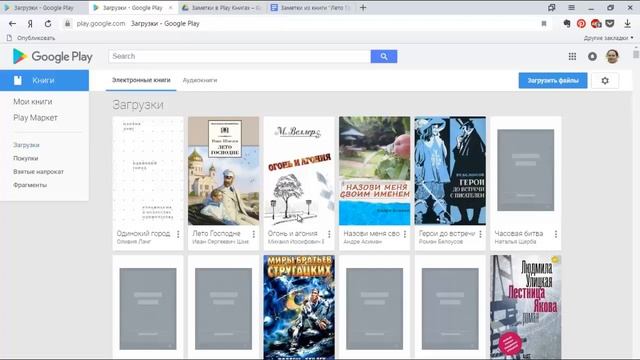The height and width of the screenshot is (360, 640).
Task: Bookmark this page icon in address bar
Action: click(544, 24)
